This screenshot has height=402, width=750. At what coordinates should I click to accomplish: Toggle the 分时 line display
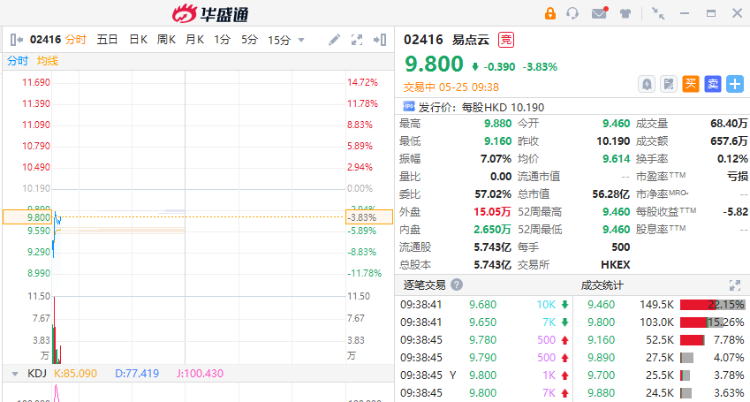18,61
